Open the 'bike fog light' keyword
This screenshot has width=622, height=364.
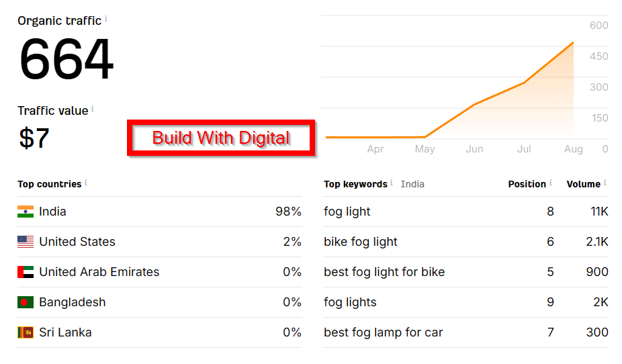click(361, 242)
